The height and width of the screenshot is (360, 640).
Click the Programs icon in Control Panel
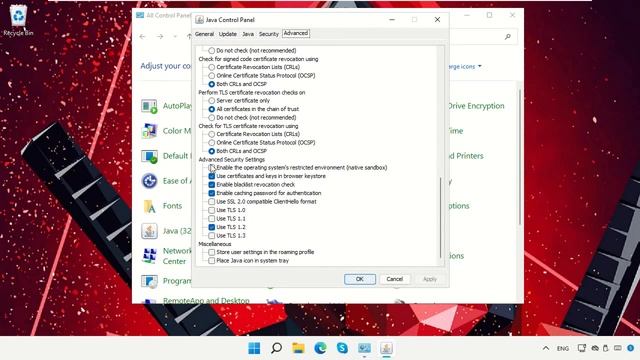tap(149, 281)
